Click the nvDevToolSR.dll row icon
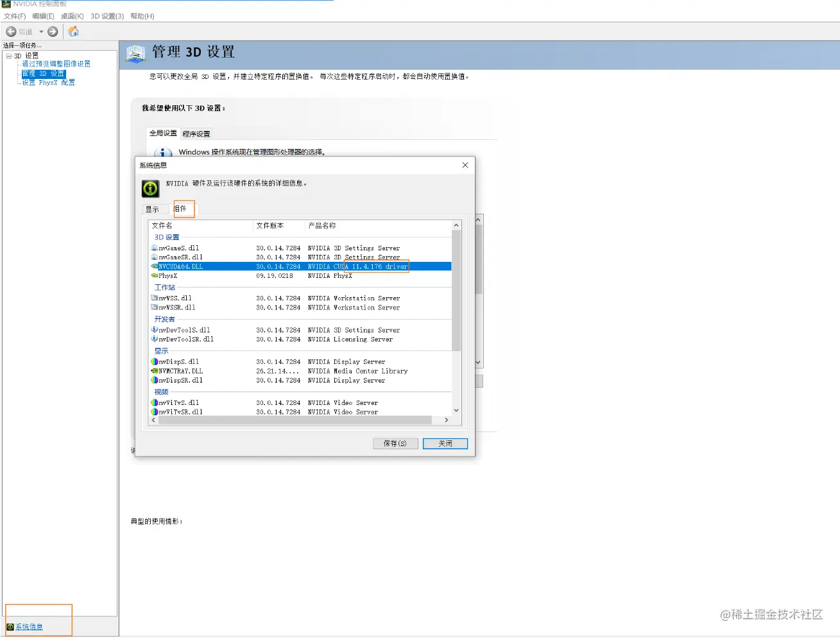Screen dimensions: 840x638 click(154, 339)
